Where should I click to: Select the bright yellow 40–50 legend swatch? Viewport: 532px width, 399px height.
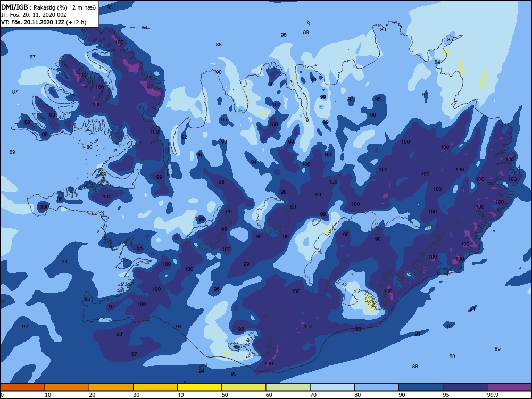click(x=199, y=387)
